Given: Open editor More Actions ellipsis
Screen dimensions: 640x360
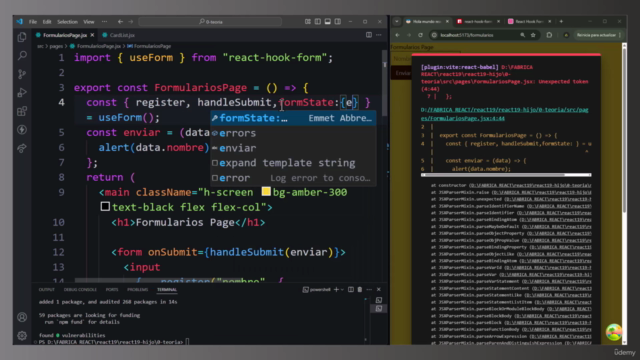Looking at the screenshot, I should tap(379, 35).
